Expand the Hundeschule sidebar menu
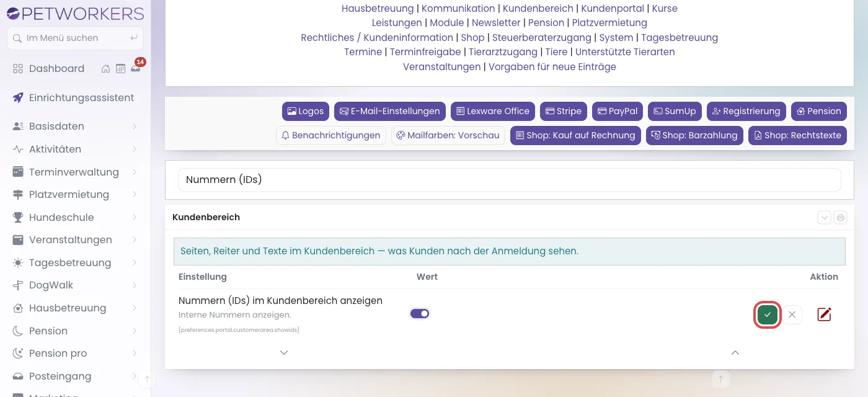Image resolution: width=868 pixels, height=397 pixels. [x=76, y=217]
